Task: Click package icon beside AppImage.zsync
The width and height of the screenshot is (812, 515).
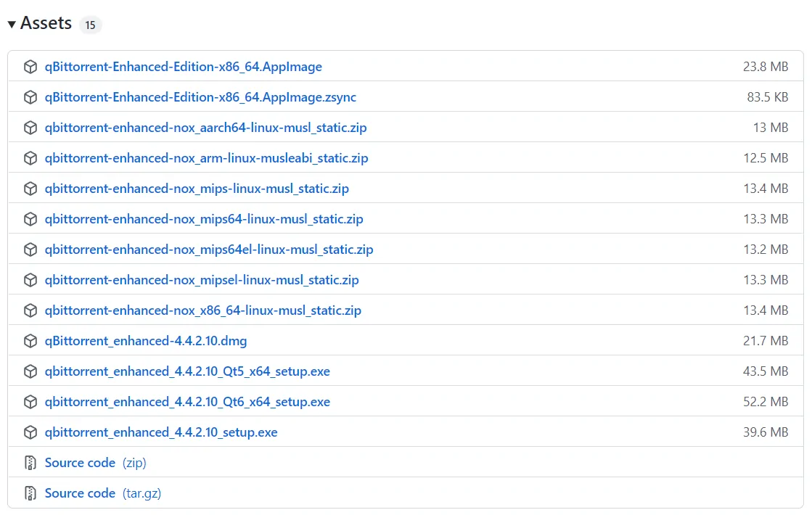Action: click(x=30, y=97)
